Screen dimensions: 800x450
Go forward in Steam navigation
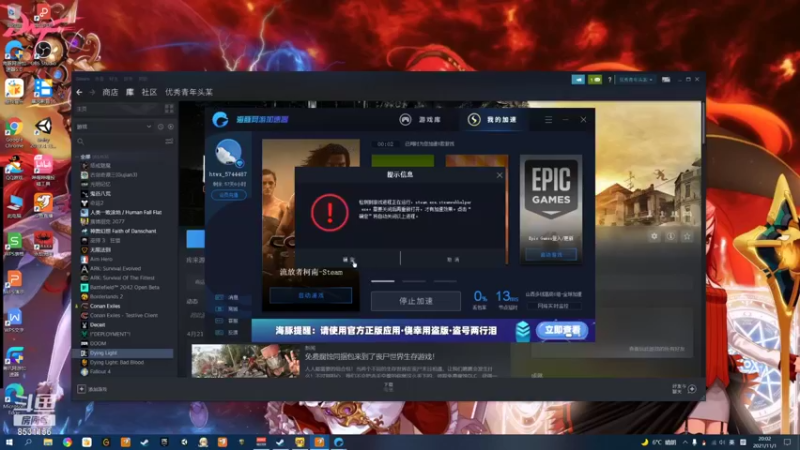point(92,92)
